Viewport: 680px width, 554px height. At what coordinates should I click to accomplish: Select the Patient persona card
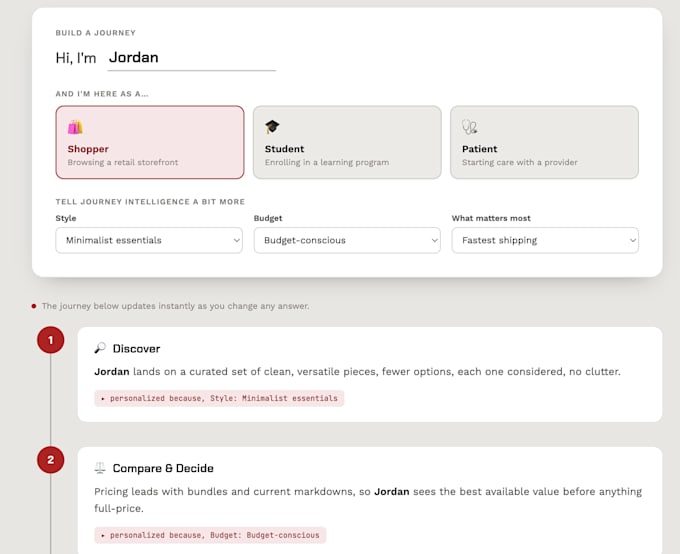click(x=544, y=142)
